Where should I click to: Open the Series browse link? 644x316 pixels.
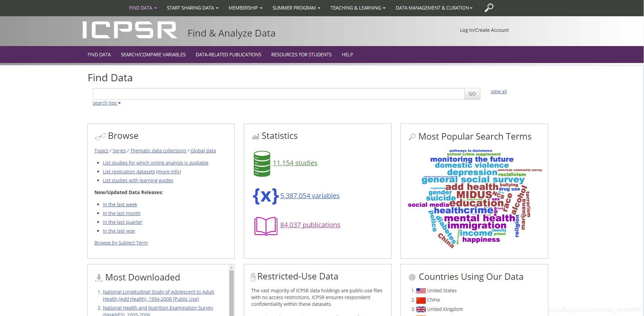[x=119, y=151]
